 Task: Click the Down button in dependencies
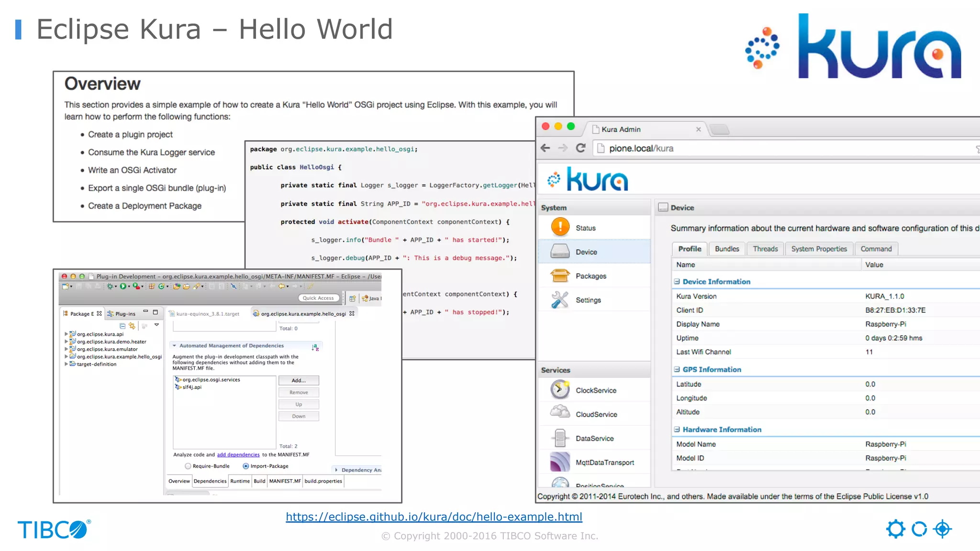(299, 416)
